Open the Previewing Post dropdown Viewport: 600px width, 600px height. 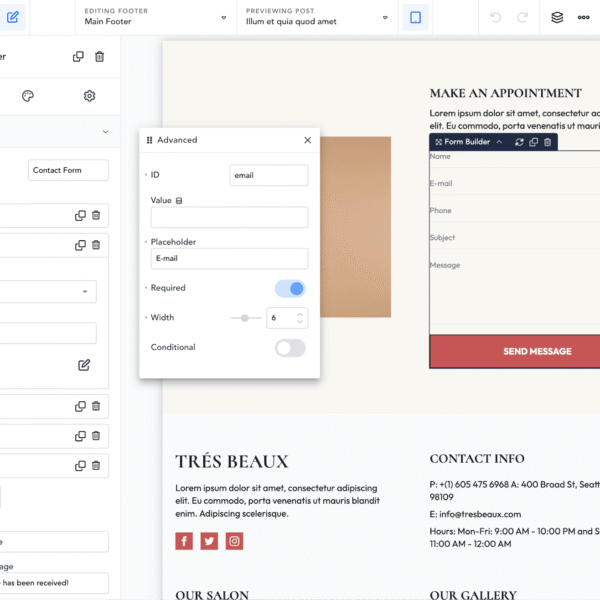[385, 17]
